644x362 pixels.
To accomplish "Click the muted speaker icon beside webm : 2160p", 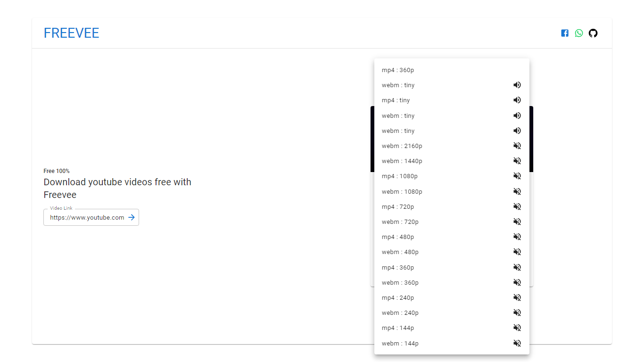I will pyautogui.click(x=517, y=146).
